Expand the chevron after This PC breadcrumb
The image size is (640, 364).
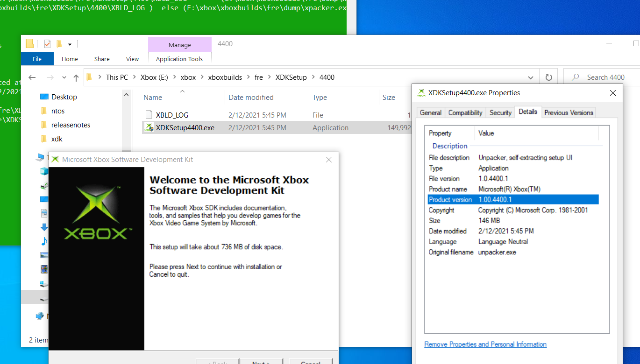click(134, 77)
